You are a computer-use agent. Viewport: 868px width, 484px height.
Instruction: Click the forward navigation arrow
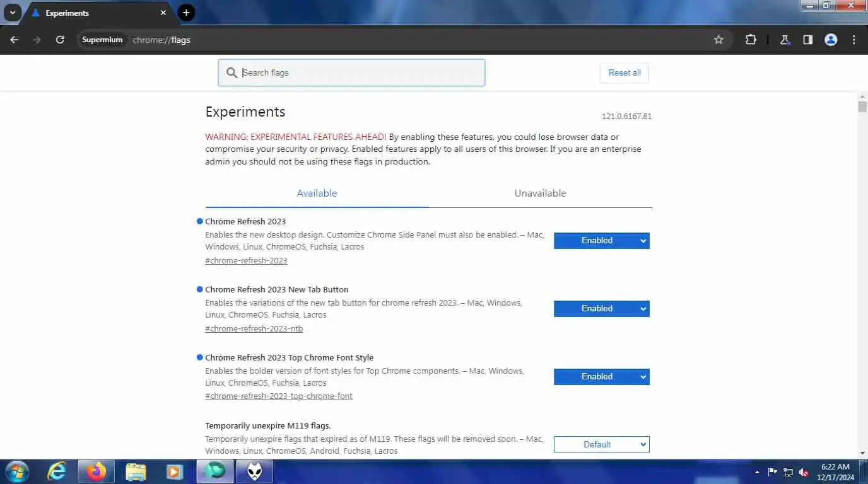(x=37, y=40)
